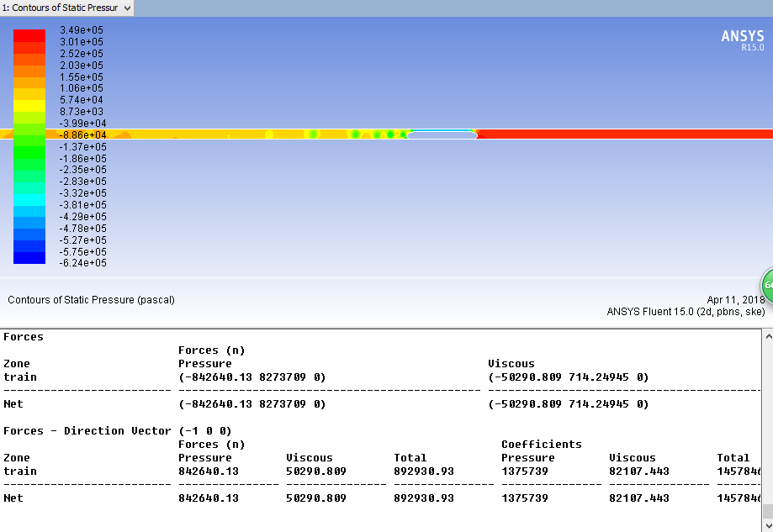Click the dark blue swatch at legend bottom
This screenshot has height=532, width=773.
coord(29,258)
